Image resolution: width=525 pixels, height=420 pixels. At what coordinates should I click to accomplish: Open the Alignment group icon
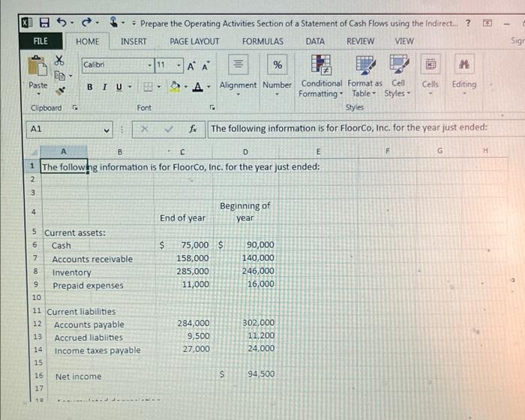click(238, 64)
